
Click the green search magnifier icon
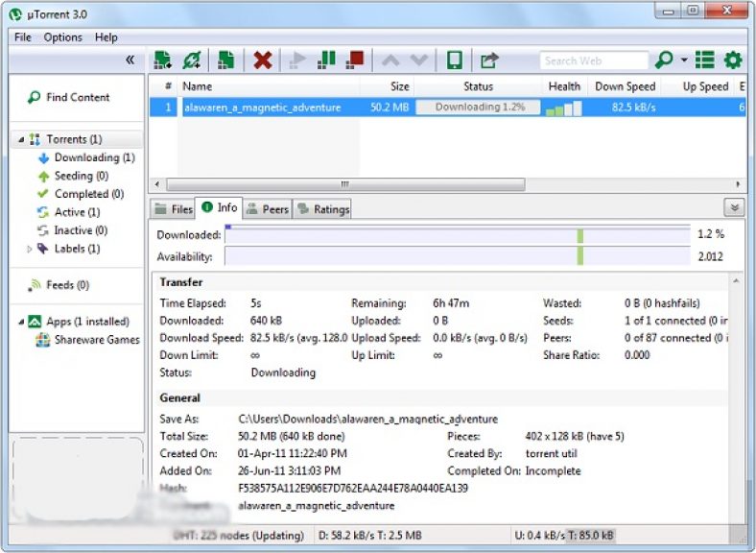coord(664,60)
